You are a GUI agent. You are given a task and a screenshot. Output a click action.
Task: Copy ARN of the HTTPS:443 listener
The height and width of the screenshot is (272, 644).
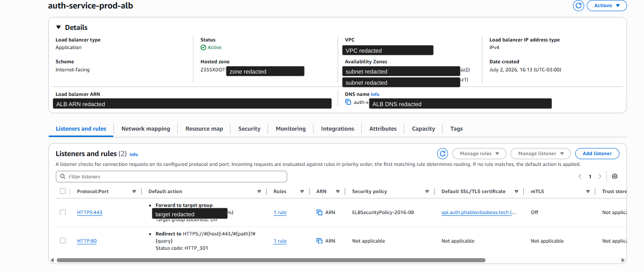(x=319, y=212)
